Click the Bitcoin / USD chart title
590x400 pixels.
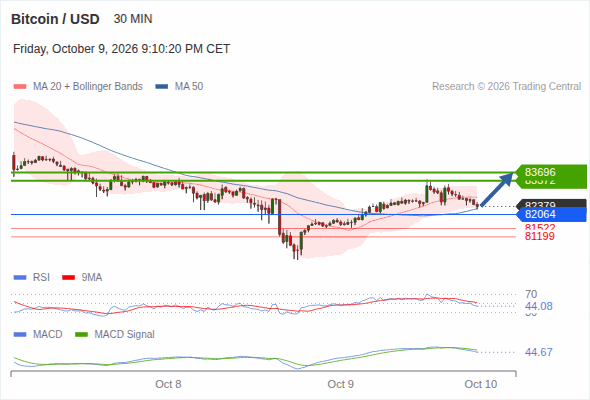coord(55,19)
